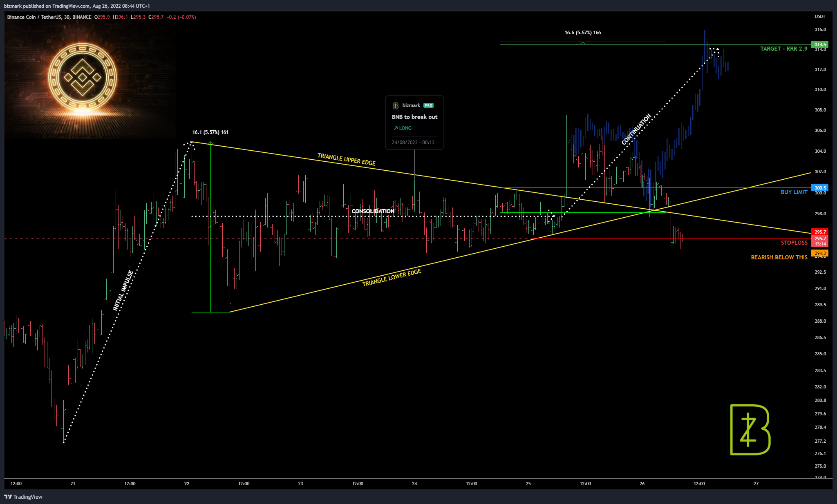
Task: Click the publisher header text at top left
Action: click(77, 6)
